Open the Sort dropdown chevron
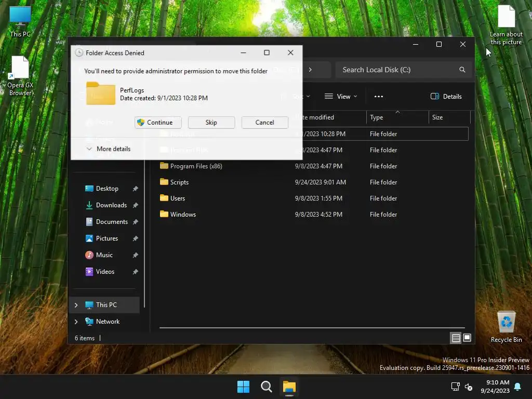This screenshot has width=532, height=399. click(x=308, y=97)
